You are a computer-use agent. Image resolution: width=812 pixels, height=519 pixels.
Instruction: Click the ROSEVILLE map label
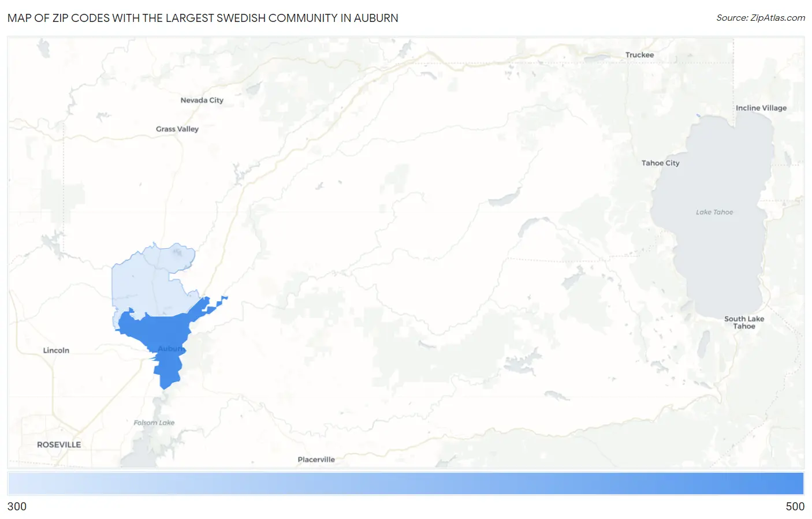[x=59, y=445]
